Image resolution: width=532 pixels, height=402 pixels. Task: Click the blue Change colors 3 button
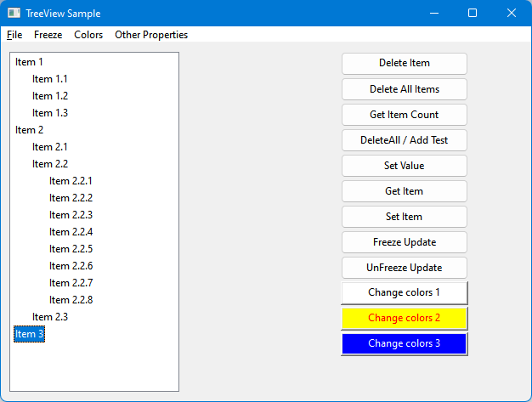point(404,343)
